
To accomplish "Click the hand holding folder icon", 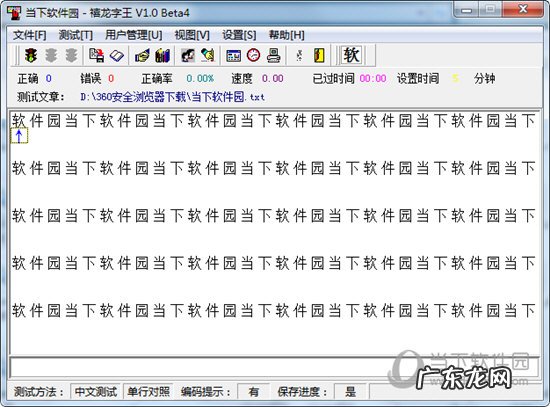I will point(142,55).
